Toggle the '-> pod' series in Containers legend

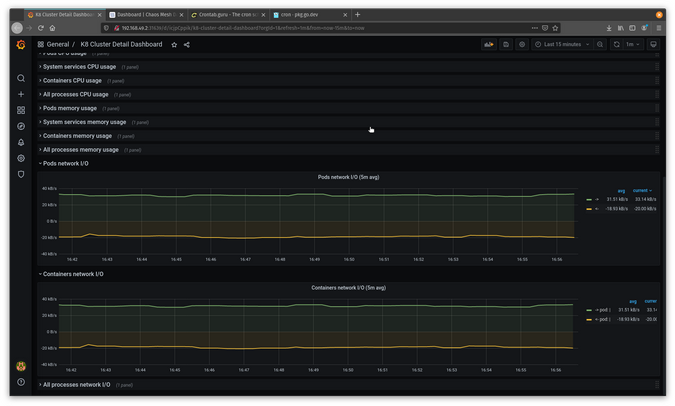point(602,310)
